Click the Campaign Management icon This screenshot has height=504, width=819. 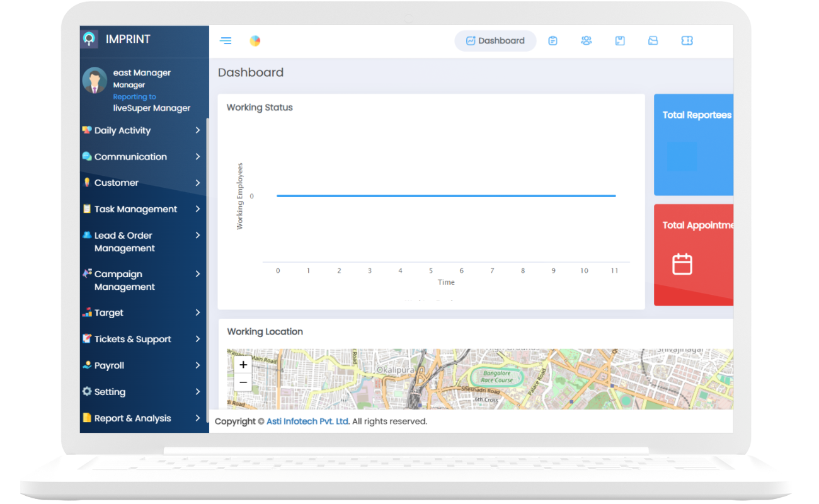[x=87, y=273]
